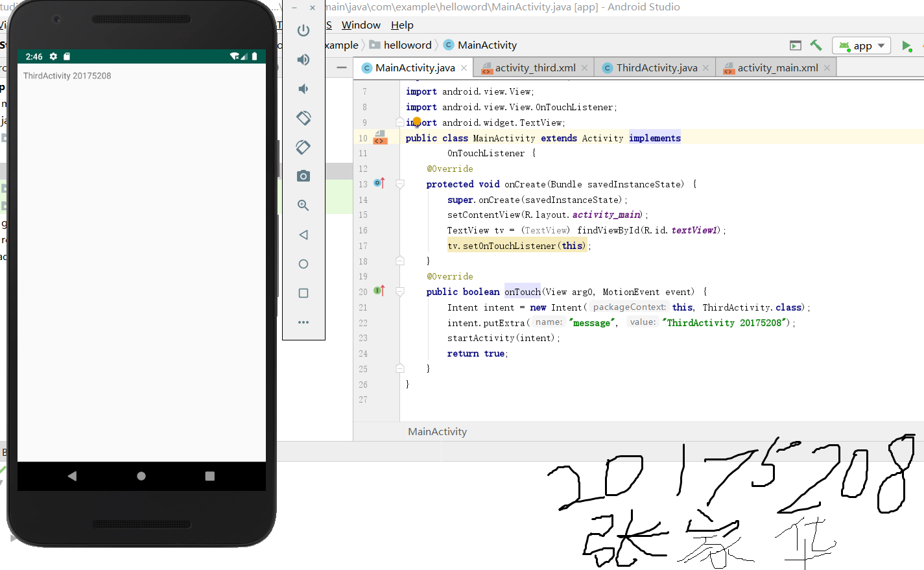Click helloword folder breadcrumb
This screenshot has width=924, height=570.
tap(401, 45)
